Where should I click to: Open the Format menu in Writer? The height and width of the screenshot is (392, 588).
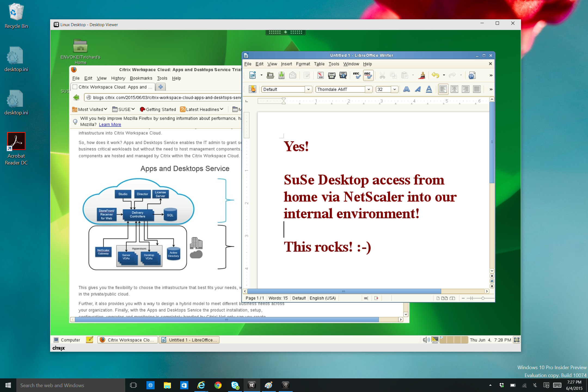(x=303, y=64)
